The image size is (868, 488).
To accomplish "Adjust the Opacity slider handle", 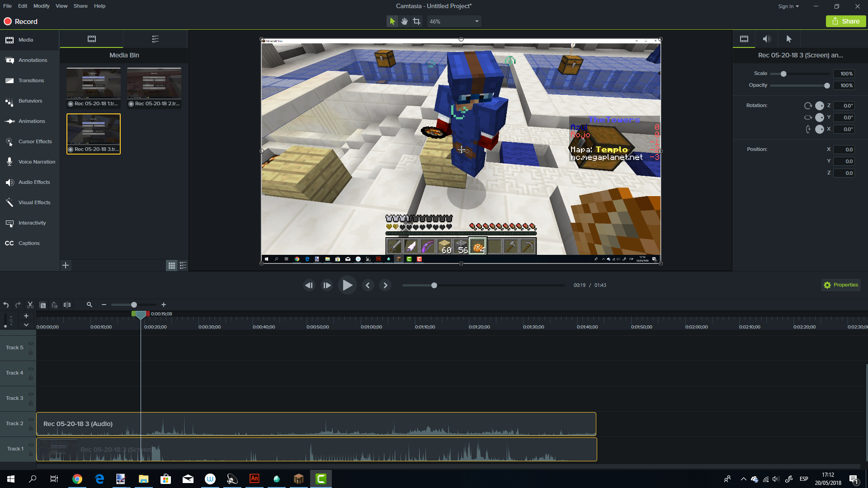I will (827, 85).
